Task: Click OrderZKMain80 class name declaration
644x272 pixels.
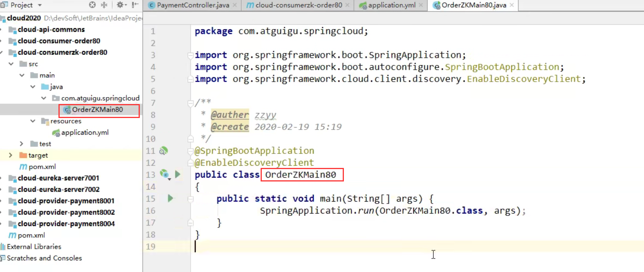Action: pyautogui.click(x=301, y=175)
